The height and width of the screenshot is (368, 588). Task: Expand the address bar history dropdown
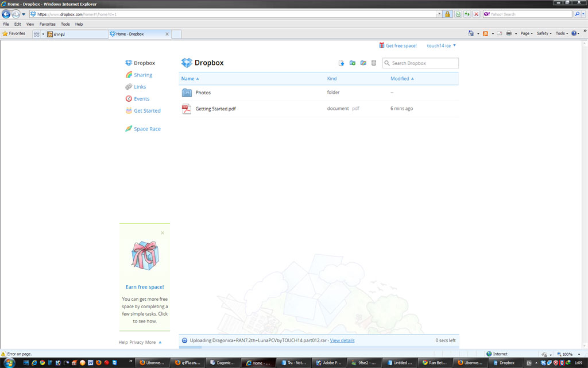click(439, 14)
